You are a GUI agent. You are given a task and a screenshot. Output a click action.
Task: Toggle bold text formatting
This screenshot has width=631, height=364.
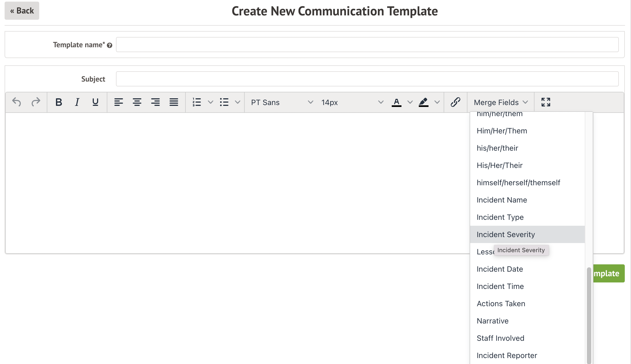tap(59, 102)
